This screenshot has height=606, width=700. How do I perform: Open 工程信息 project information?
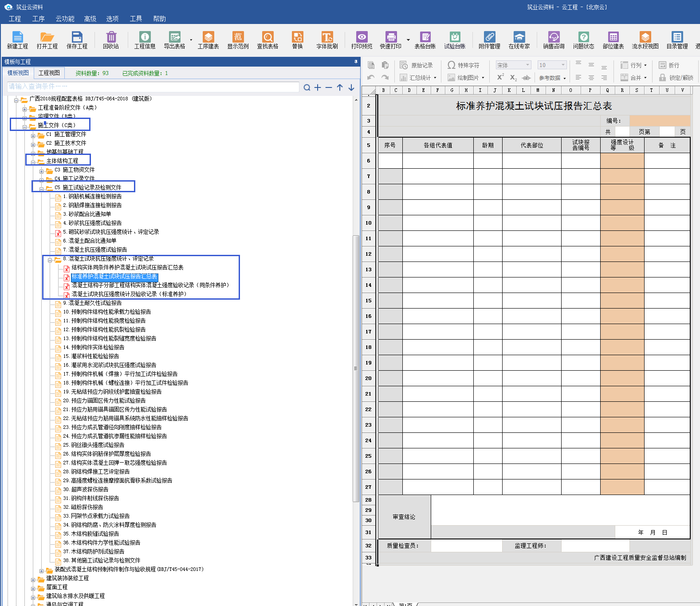pyautogui.click(x=145, y=40)
